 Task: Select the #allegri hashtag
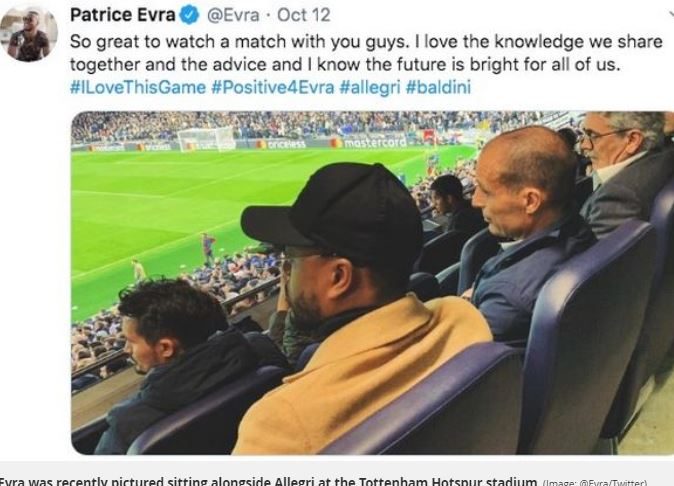click(x=370, y=87)
